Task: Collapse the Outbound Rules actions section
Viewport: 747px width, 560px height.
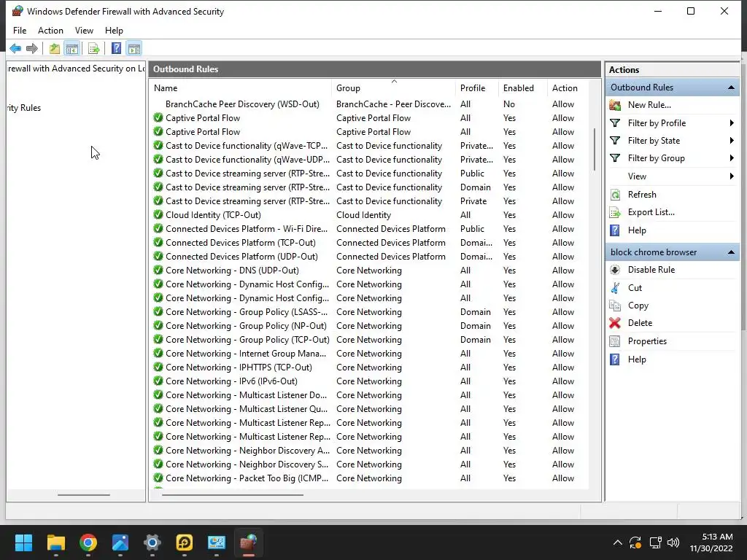Action: pyautogui.click(x=731, y=87)
